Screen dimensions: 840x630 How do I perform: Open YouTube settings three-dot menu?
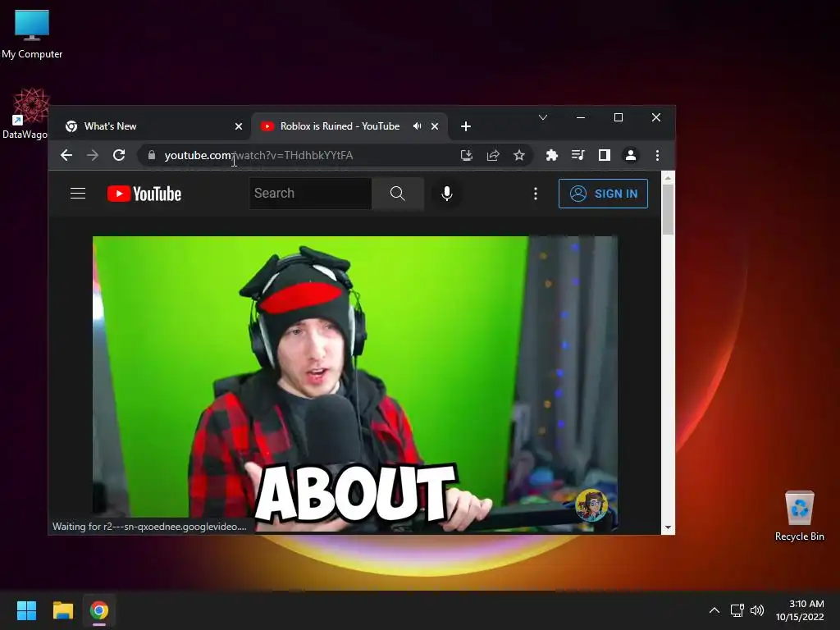click(535, 194)
